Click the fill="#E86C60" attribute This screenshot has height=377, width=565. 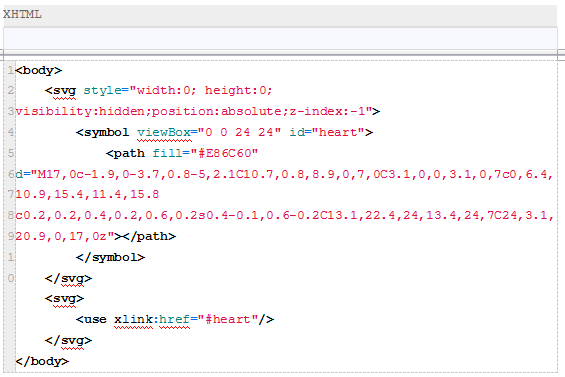tap(205, 154)
